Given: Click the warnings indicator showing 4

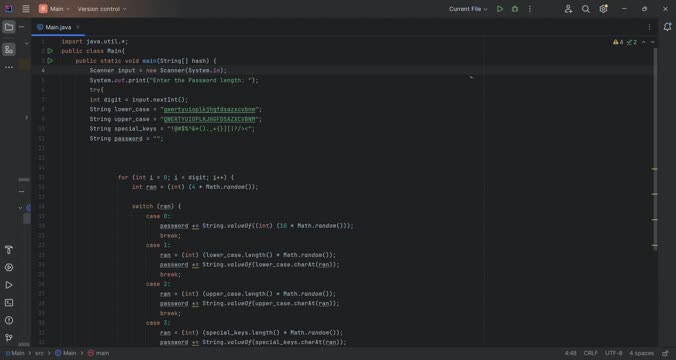Looking at the screenshot, I should click(x=618, y=42).
